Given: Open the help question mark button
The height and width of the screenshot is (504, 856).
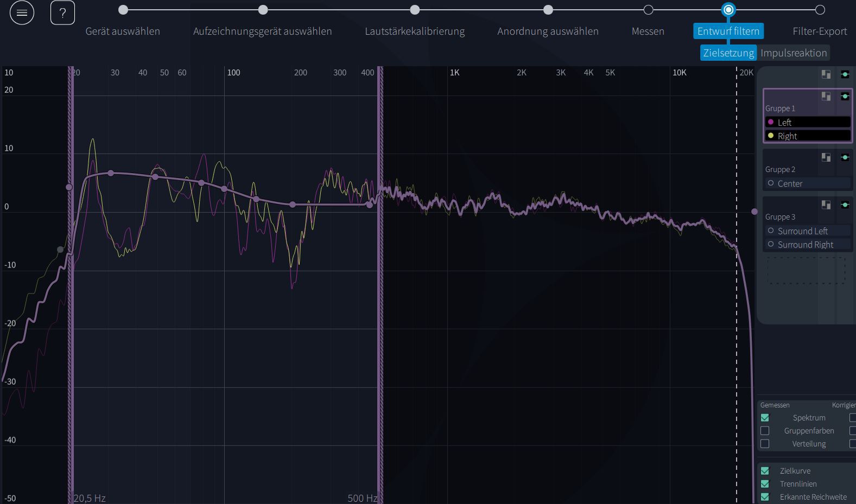Looking at the screenshot, I should click(62, 12).
